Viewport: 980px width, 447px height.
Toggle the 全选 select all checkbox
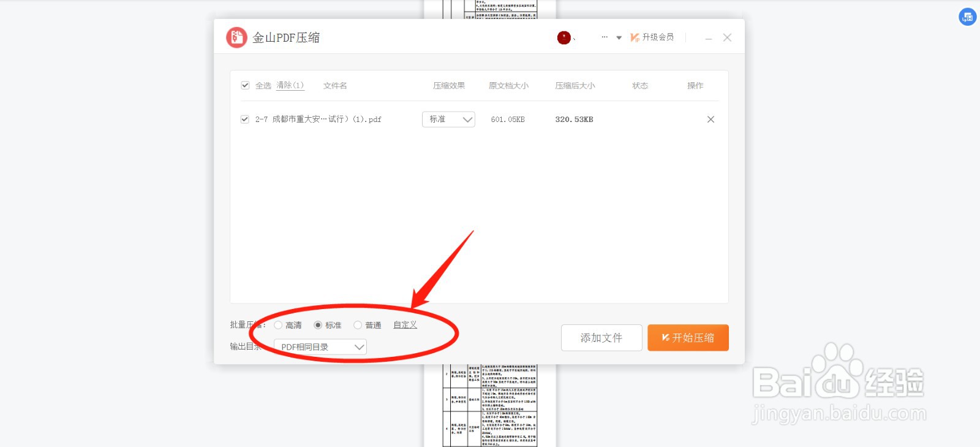[245, 85]
